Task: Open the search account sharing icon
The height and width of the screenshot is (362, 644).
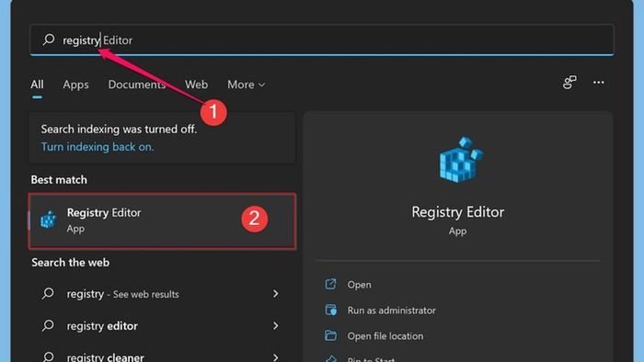Action: click(569, 83)
